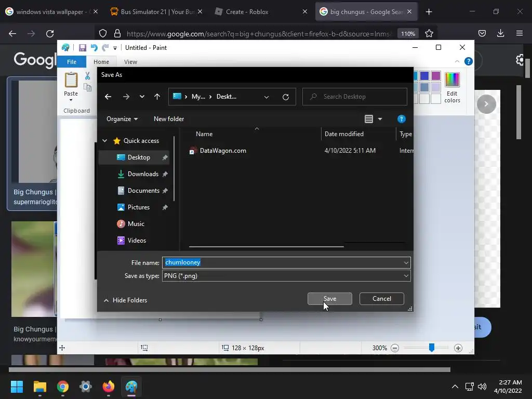The width and height of the screenshot is (532, 399).
Task: Open Save As dialog help icon
Action: coord(402,119)
